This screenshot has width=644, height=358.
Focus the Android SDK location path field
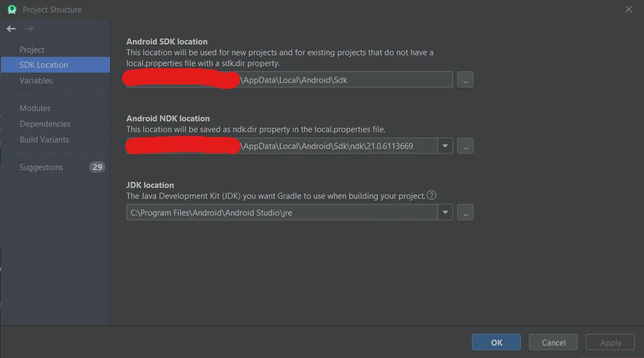coord(289,80)
